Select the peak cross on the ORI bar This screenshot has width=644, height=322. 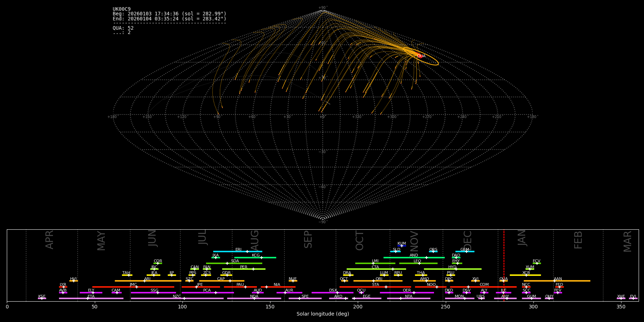click(374, 281)
